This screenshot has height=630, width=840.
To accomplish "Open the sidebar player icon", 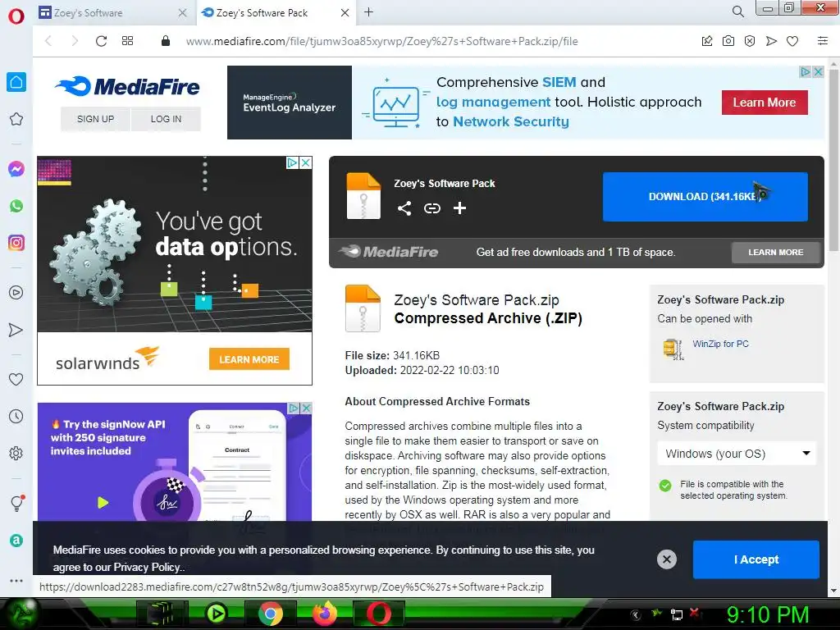I will tap(16, 293).
